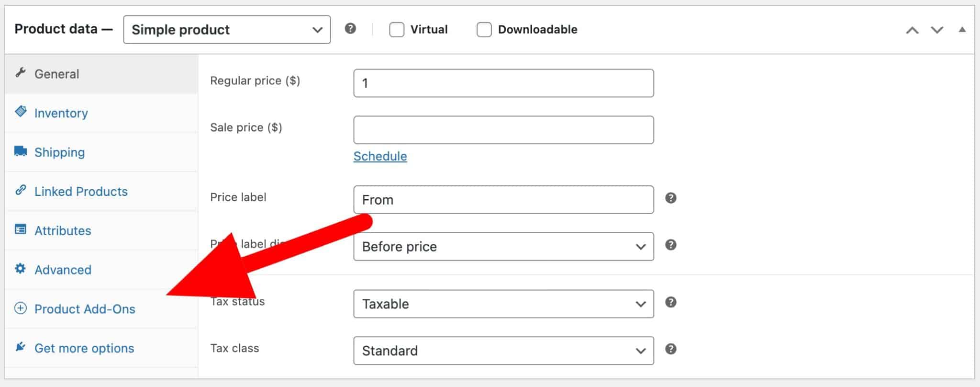
Task: Click the Shipping truck icon
Action: (x=20, y=151)
